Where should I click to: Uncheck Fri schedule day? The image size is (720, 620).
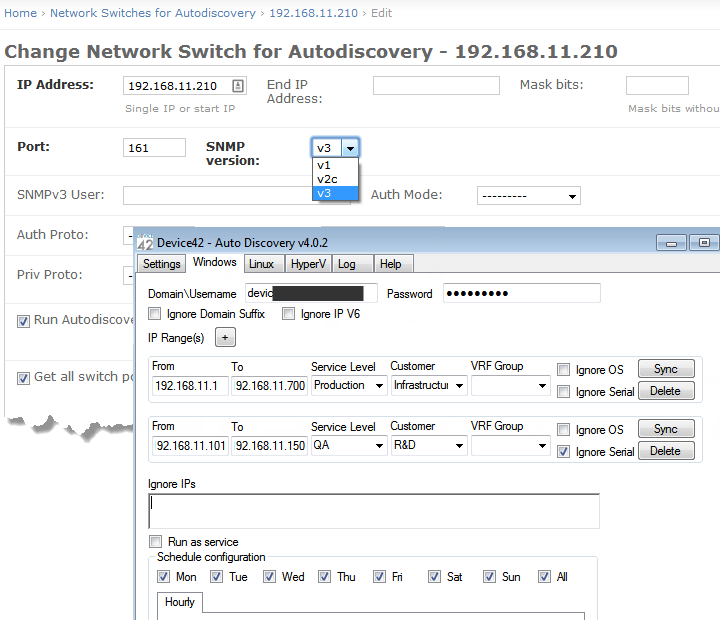pyautogui.click(x=379, y=576)
